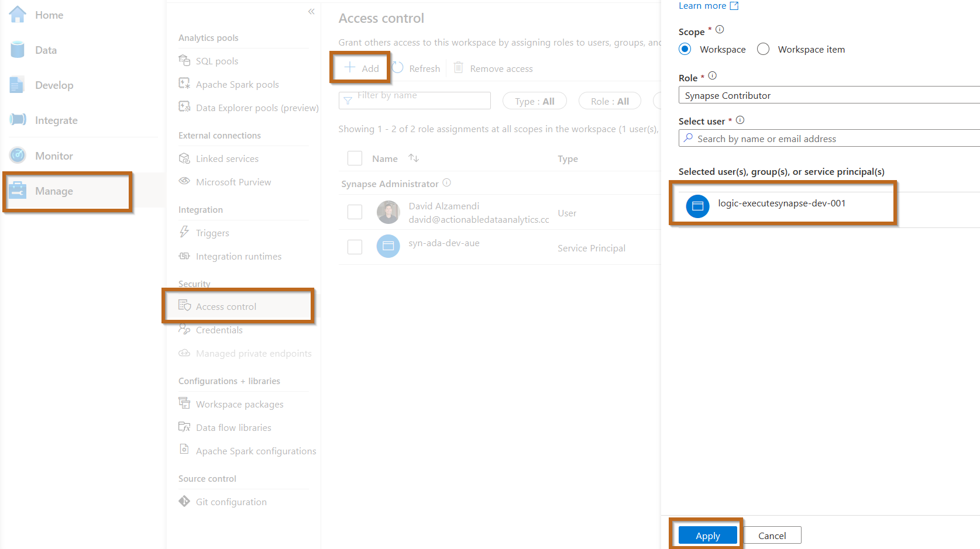
Task: Click the Workspace packages icon
Action: pyautogui.click(x=184, y=403)
